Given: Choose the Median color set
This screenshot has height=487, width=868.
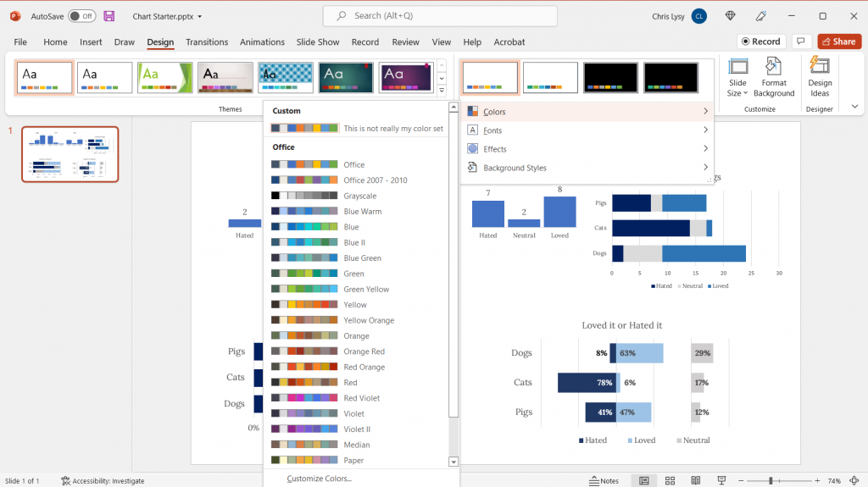Looking at the screenshot, I should pyautogui.click(x=359, y=445).
